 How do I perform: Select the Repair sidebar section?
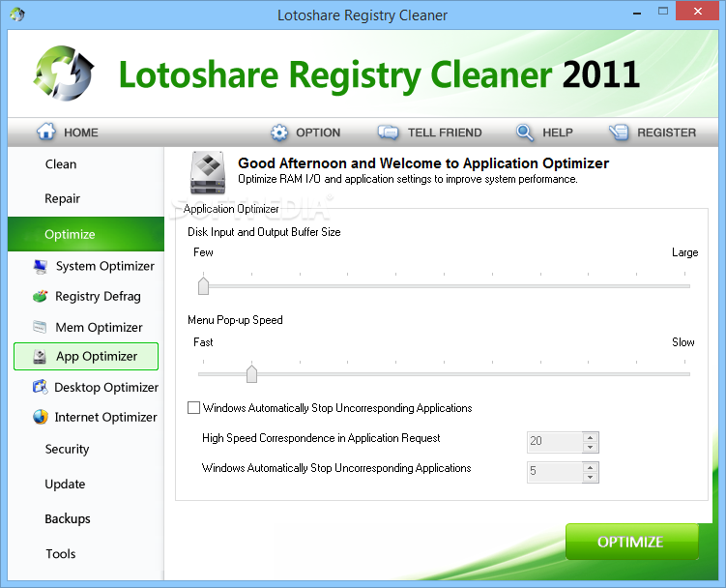tap(62, 199)
